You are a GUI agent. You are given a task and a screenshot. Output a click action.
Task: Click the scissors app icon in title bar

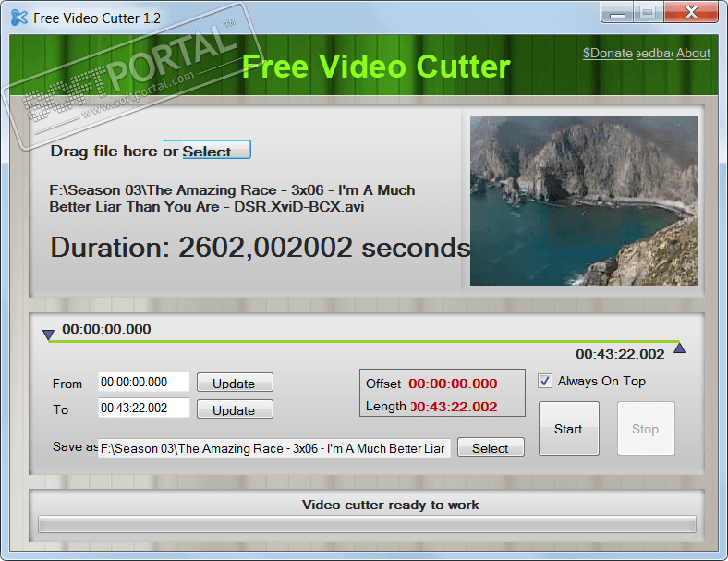19,18
